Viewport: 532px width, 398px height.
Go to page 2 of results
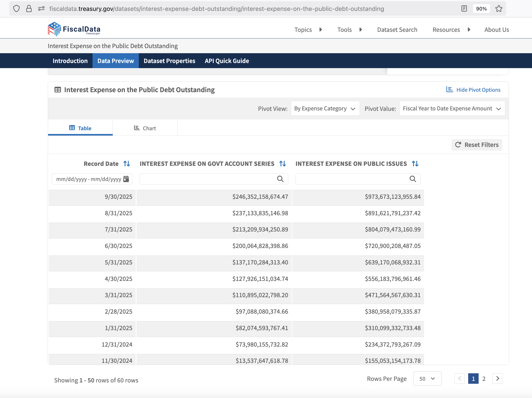(x=484, y=378)
